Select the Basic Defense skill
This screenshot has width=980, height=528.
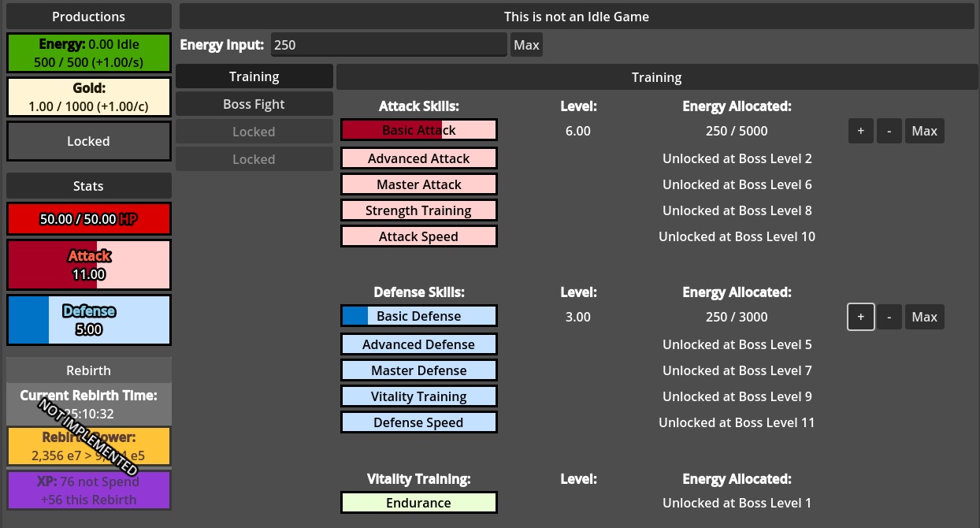(418, 315)
